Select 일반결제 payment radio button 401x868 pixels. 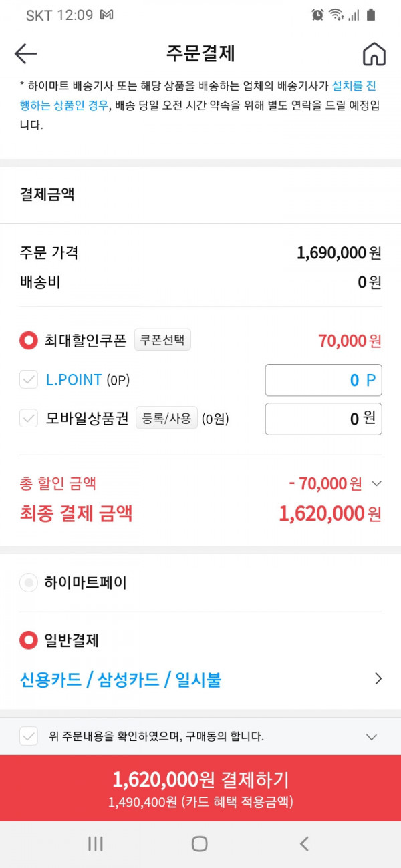click(29, 641)
